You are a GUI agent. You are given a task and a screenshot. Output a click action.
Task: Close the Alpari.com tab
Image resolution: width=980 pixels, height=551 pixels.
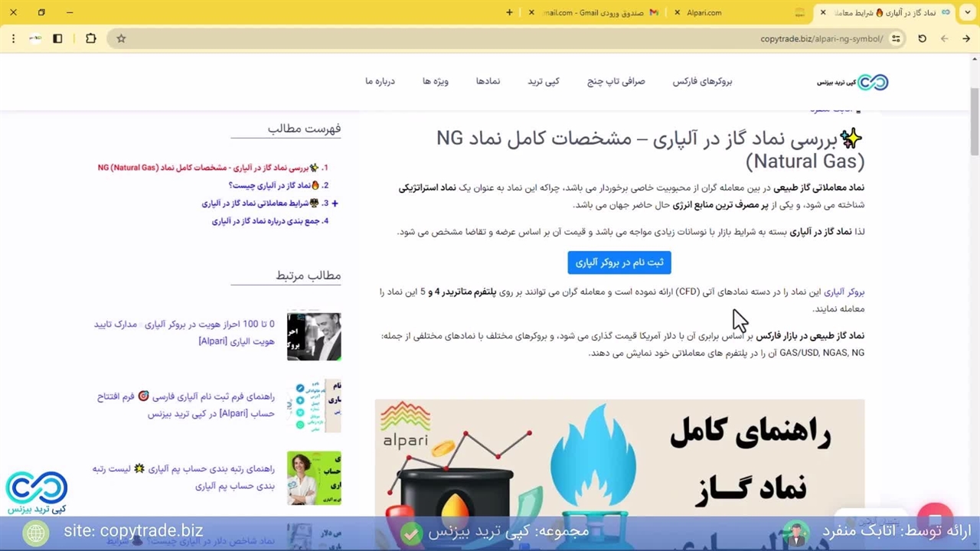click(x=677, y=12)
